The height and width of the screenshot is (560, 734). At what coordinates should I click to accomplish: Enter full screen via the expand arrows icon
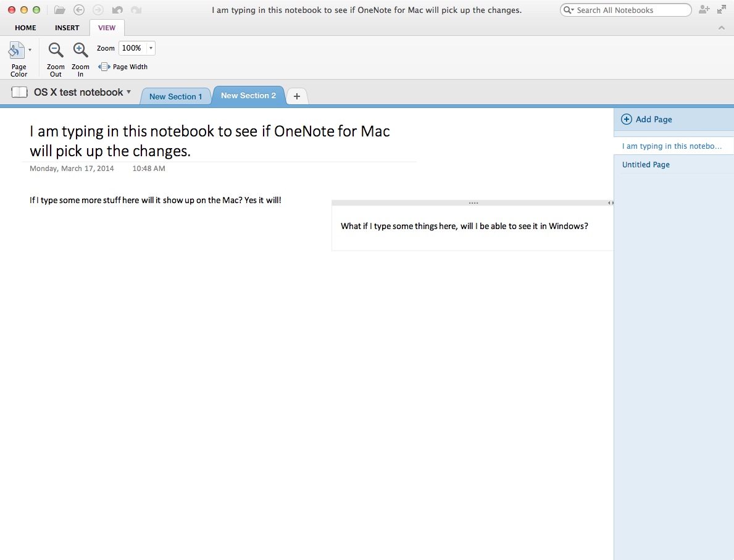pos(721,9)
